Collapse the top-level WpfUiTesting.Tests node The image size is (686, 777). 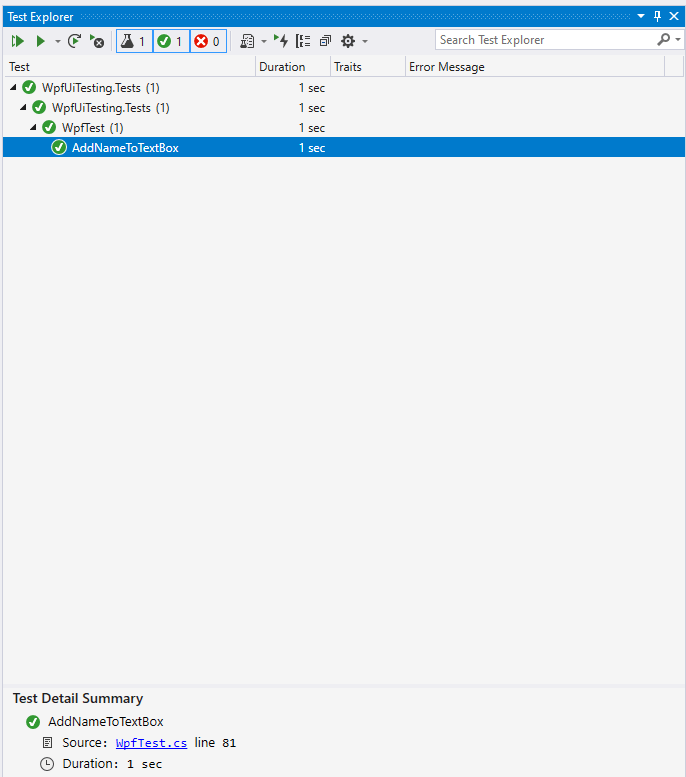coord(13,88)
